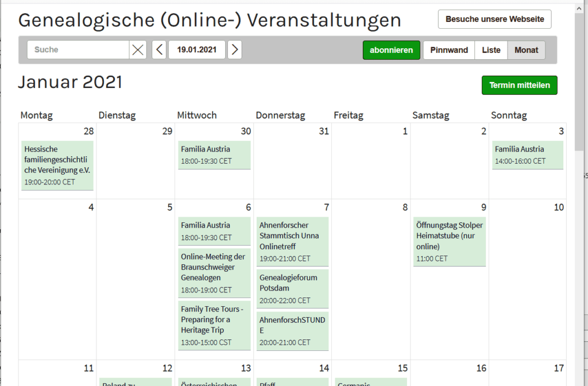588x386 pixels.
Task: Switch to the Liste view
Action: (491, 51)
